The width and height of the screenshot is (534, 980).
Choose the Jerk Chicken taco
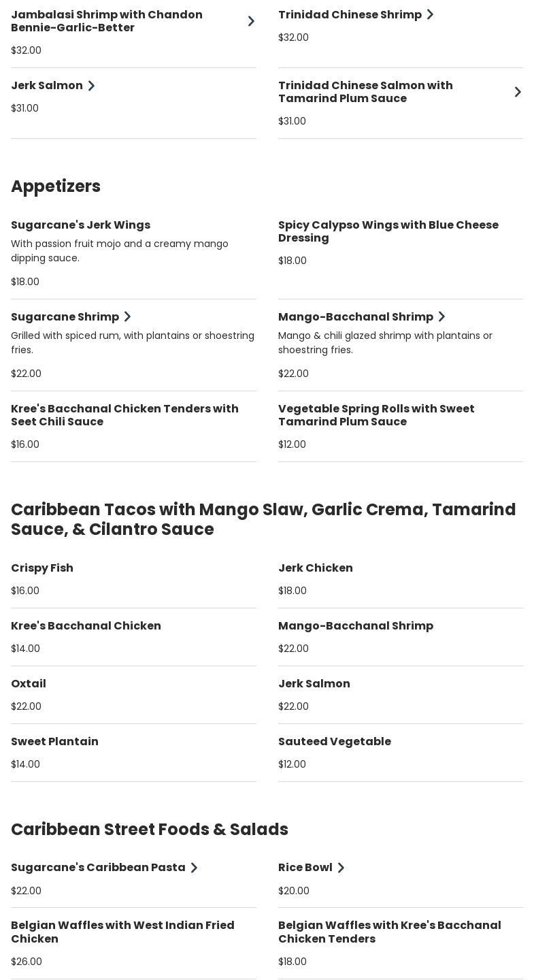pos(315,568)
